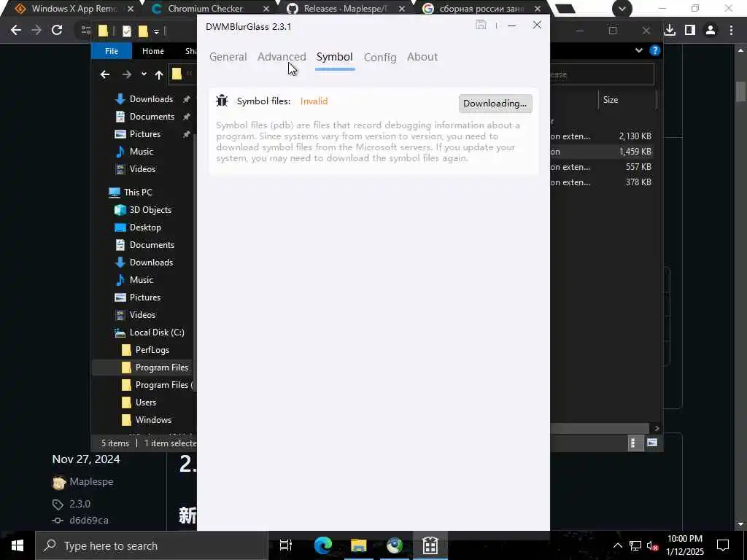Select the Users folder in tree
Image resolution: width=747 pixels, height=560 pixels.
point(145,402)
